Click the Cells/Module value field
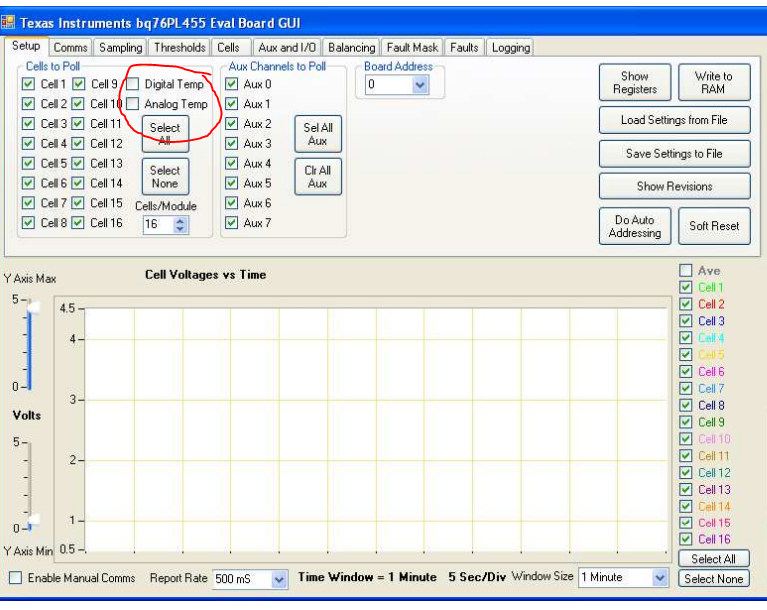Screen dimensions: 767x610 pos(158,225)
